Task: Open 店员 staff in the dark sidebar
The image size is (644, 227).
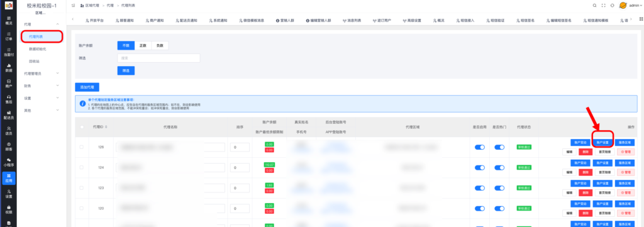Action: 9,131
